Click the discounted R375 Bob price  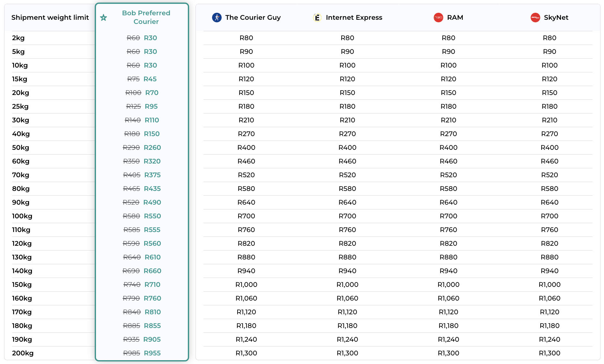click(152, 175)
